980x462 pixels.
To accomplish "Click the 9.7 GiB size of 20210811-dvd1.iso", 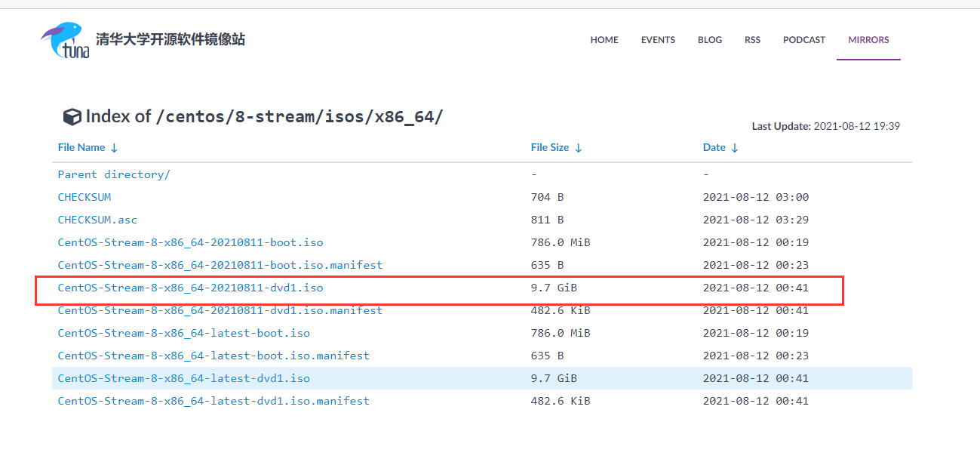I will click(554, 288).
